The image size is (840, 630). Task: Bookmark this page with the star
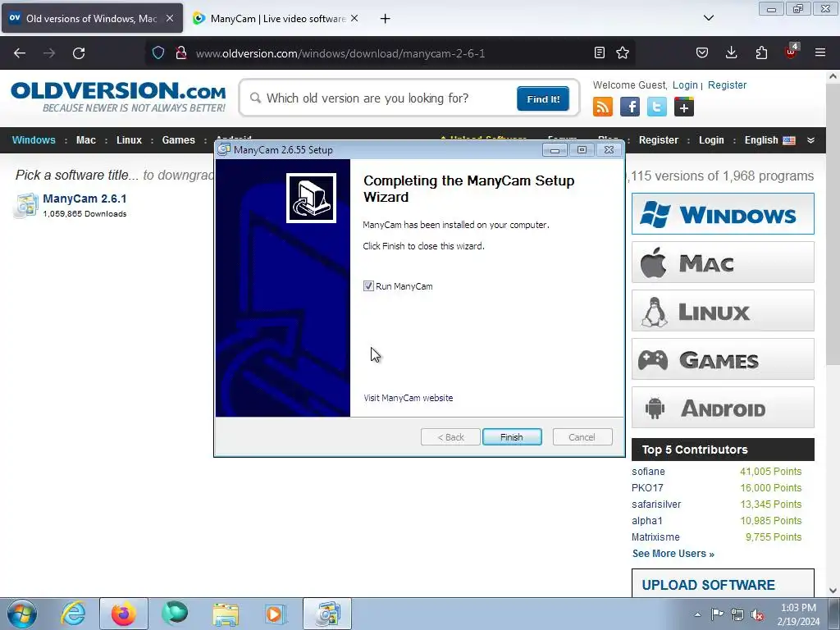point(623,52)
